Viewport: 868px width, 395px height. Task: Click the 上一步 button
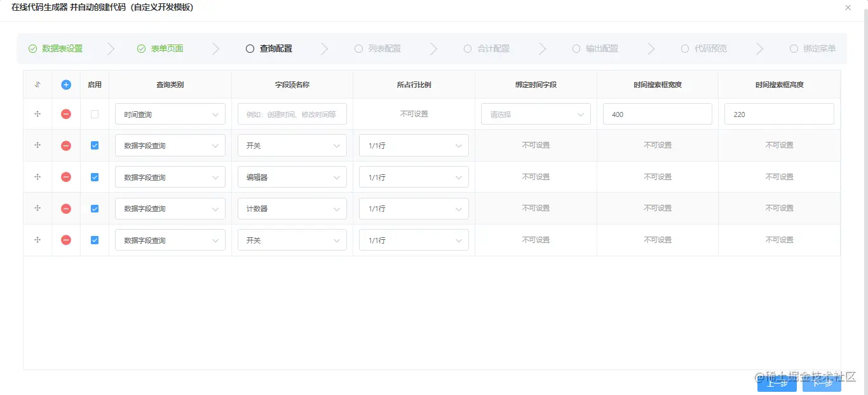pyautogui.click(x=776, y=384)
